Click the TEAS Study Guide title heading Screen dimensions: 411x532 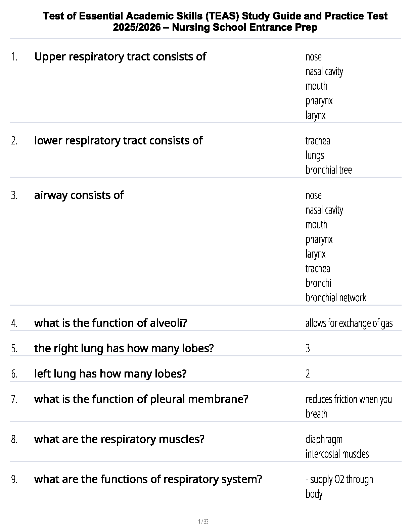pyautogui.click(x=215, y=21)
